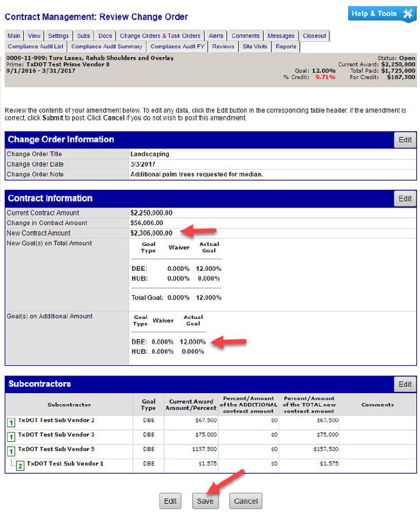This screenshot has width=420, height=513.
Task: Switch to the Main tab
Action: pos(14,36)
